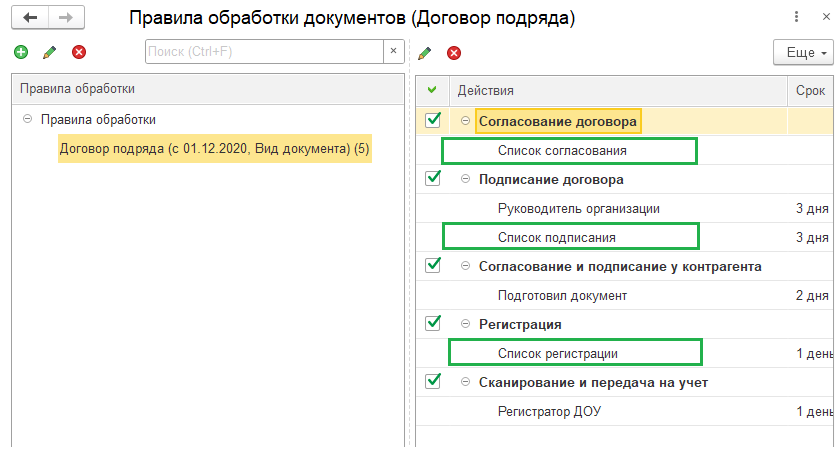Click the Срок column header
The width and height of the screenshot is (838, 452).
coord(810,90)
